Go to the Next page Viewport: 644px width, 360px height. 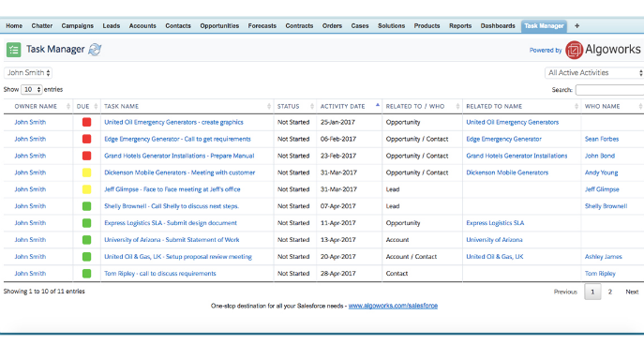632,292
